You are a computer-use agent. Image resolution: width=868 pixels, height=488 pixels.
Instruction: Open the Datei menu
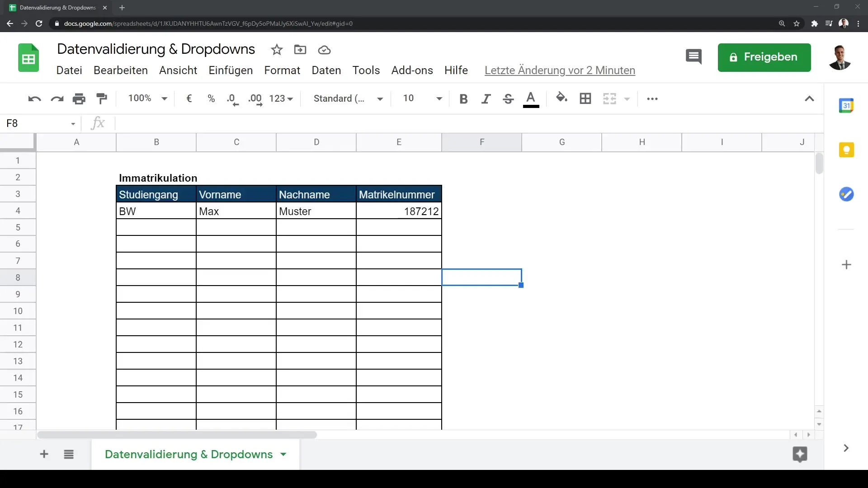(69, 70)
